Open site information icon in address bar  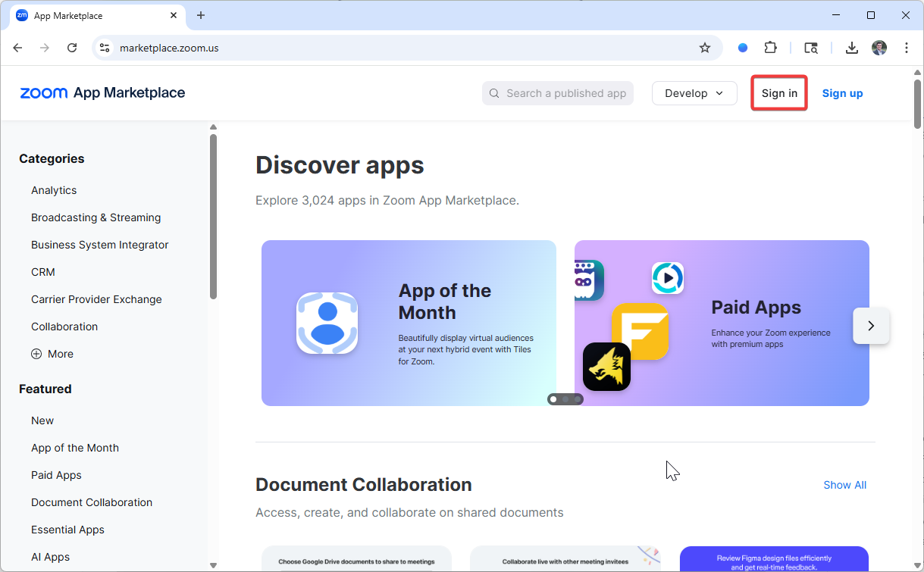(105, 48)
